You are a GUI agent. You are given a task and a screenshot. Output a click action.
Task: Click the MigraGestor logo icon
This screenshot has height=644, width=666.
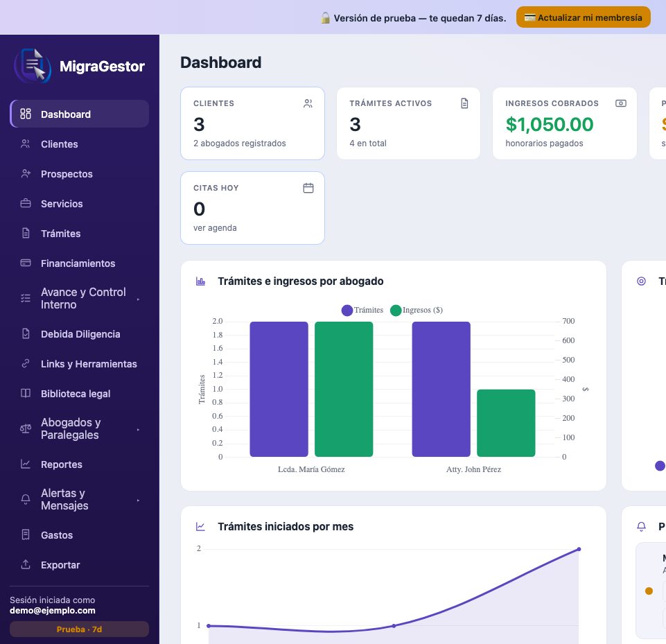coord(33,66)
